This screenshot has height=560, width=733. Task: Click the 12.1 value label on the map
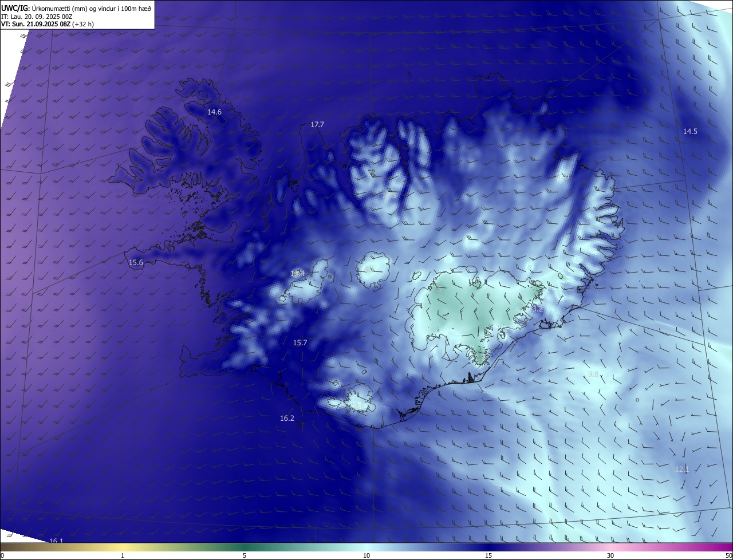pos(682,469)
